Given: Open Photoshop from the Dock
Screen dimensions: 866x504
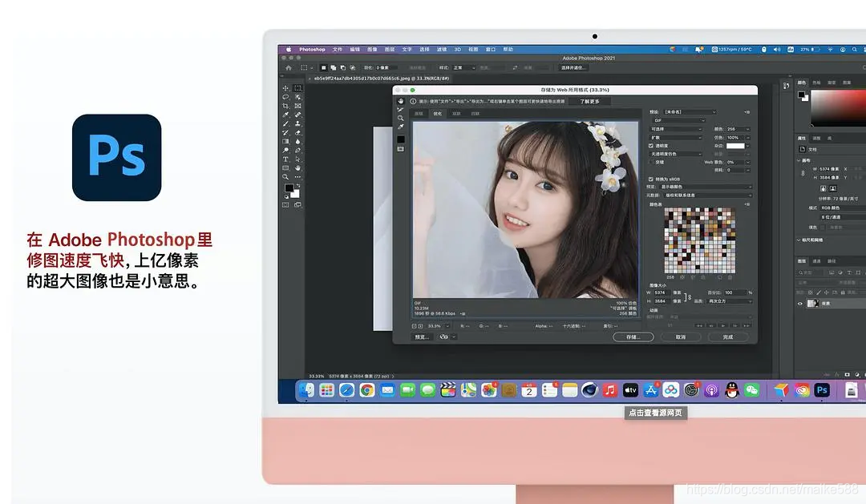Looking at the screenshot, I should (x=822, y=390).
